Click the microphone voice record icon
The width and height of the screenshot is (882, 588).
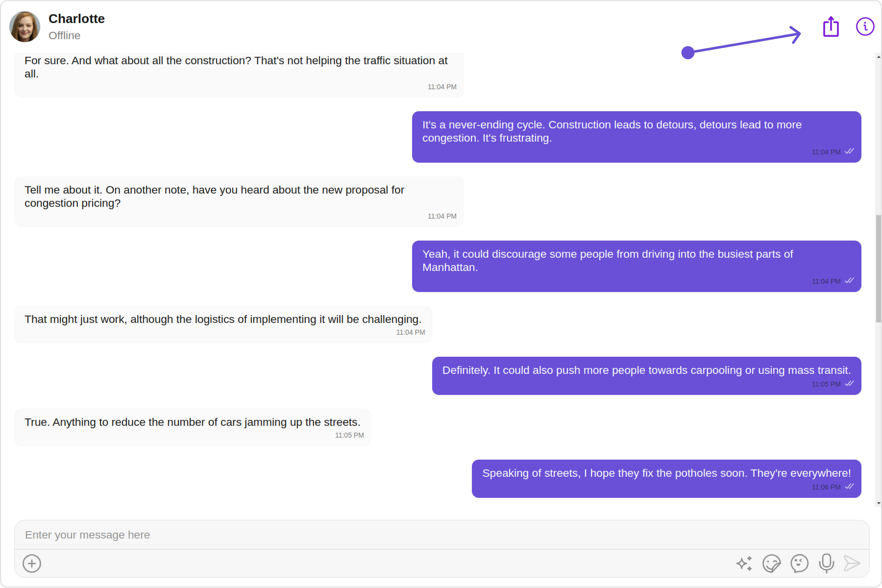point(826,563)
